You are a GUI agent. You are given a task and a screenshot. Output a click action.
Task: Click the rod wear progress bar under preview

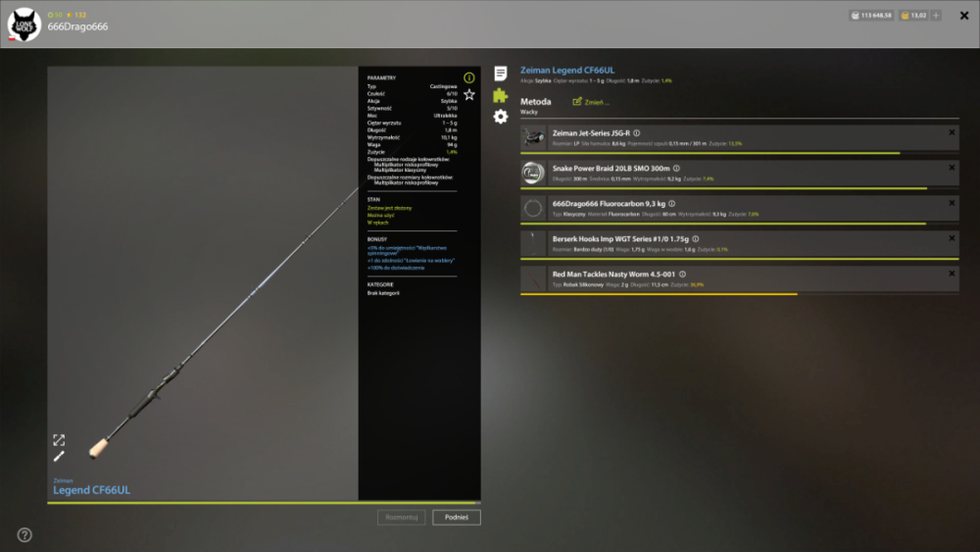pyautogui.click(x=264, y=503)
